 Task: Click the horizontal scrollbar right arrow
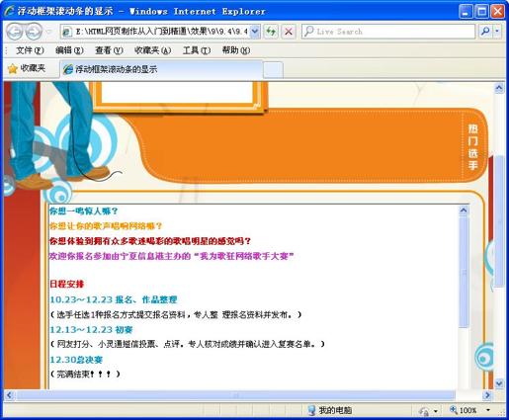[487, 395]
